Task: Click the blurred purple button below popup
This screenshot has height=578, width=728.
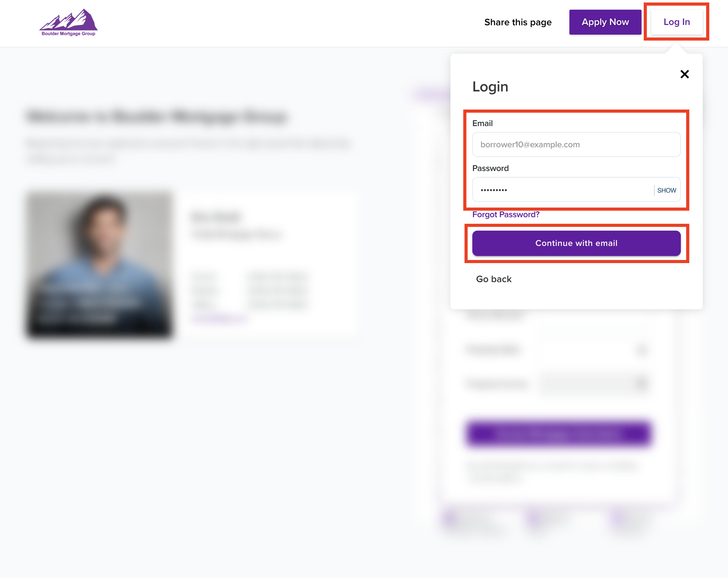Action: pos(558,433)
